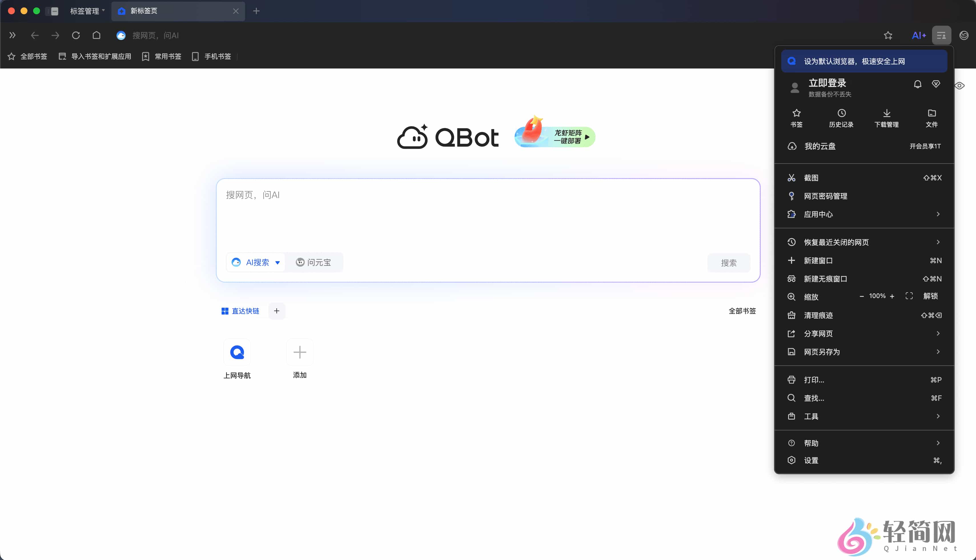Select 新建无痕窗口 menu item
Screen dimensions: 976x560
[827, 279]
